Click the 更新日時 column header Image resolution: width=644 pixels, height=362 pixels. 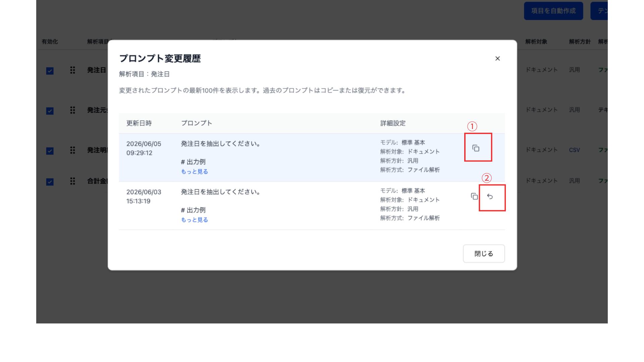click(x=139, y=123)
